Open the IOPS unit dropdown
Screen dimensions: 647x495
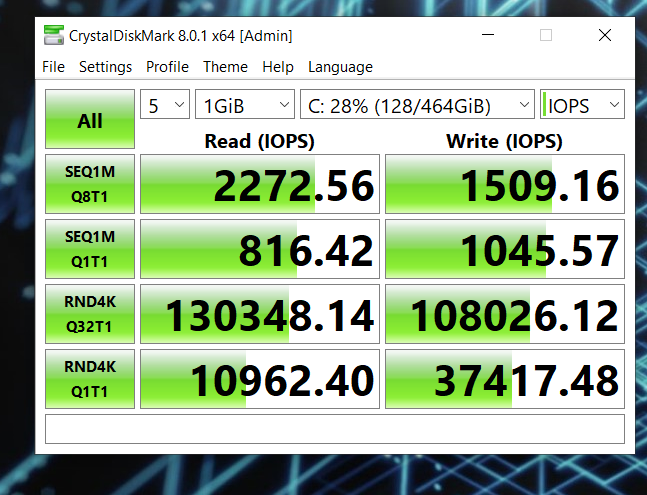[582, 104]
